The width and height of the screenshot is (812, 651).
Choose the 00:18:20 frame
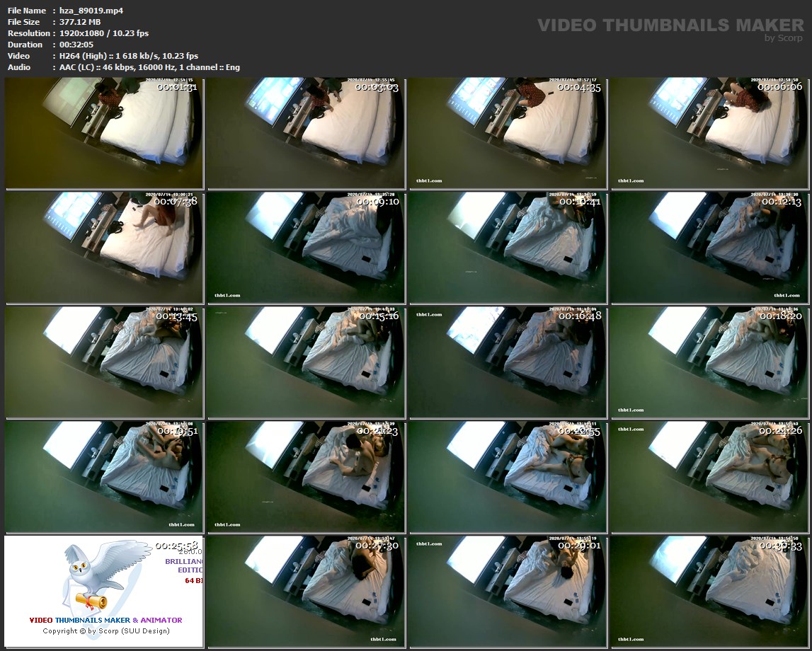point(710,362)
